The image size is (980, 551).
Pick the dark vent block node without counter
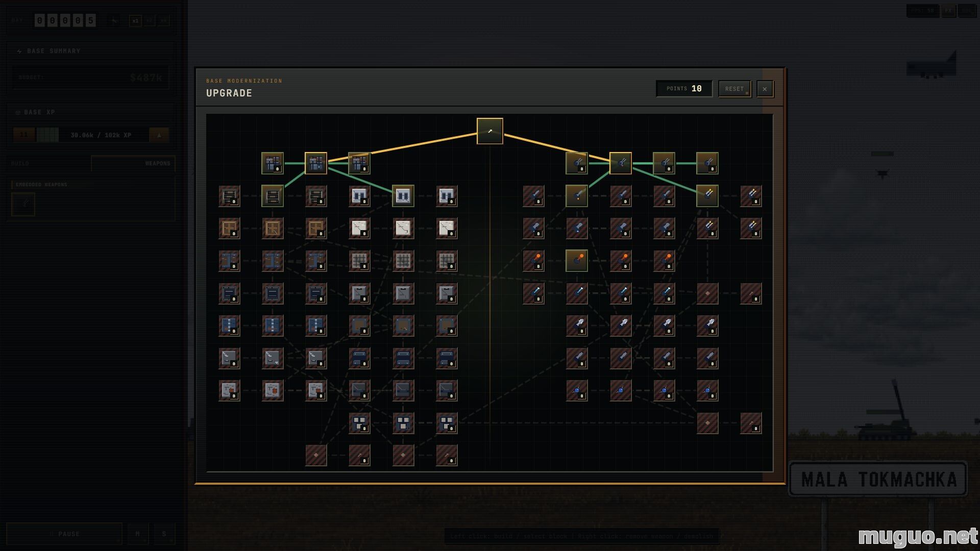pos(273,293)
